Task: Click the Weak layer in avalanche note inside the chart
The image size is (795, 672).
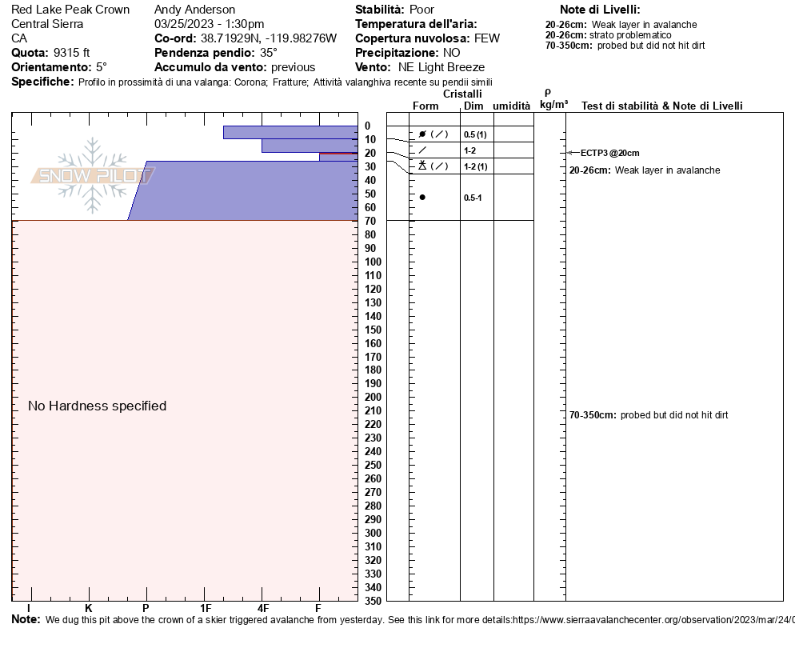Action: (x=667, y=170)
